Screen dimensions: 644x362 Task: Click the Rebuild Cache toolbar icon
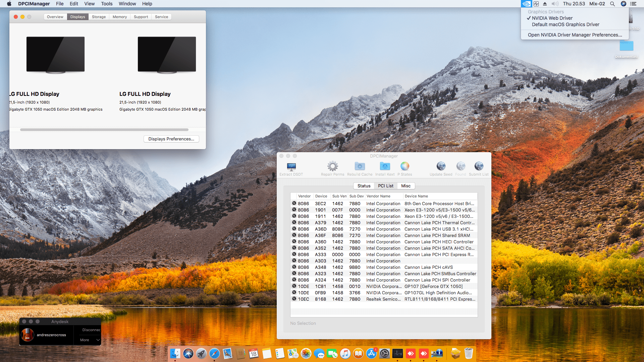(x=360, y=167)
